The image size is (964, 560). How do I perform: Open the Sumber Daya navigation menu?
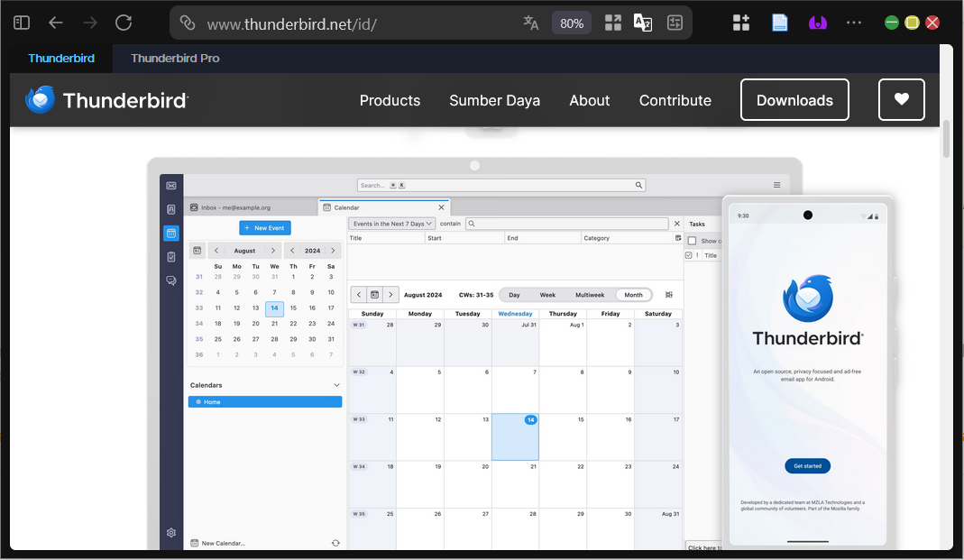(x=494, y=100)
